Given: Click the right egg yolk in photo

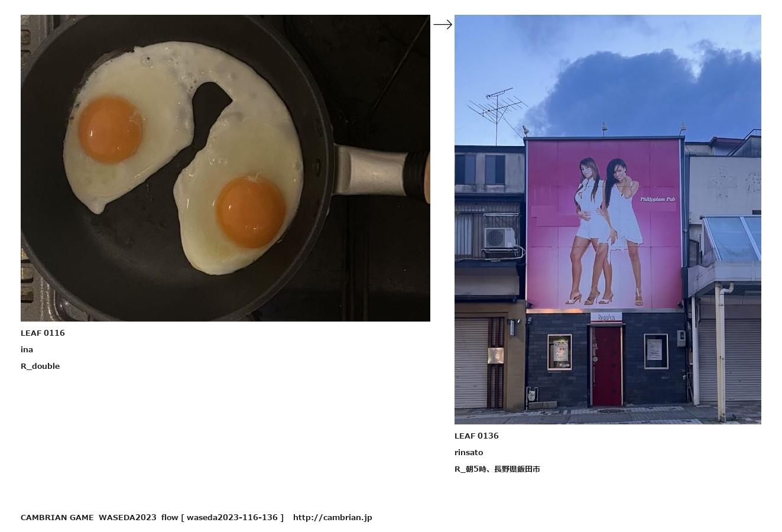Looking at the screenshot, I should click(251, 212).
